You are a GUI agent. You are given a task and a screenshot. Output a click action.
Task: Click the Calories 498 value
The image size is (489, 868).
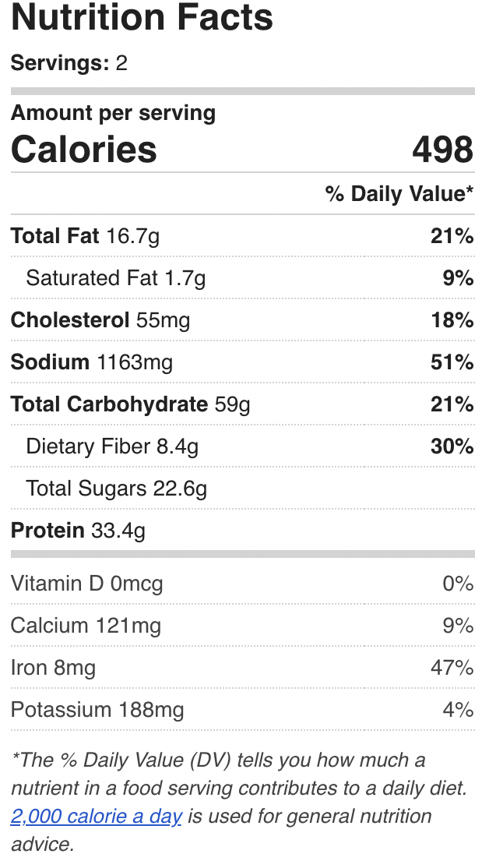tap(442, 150)
